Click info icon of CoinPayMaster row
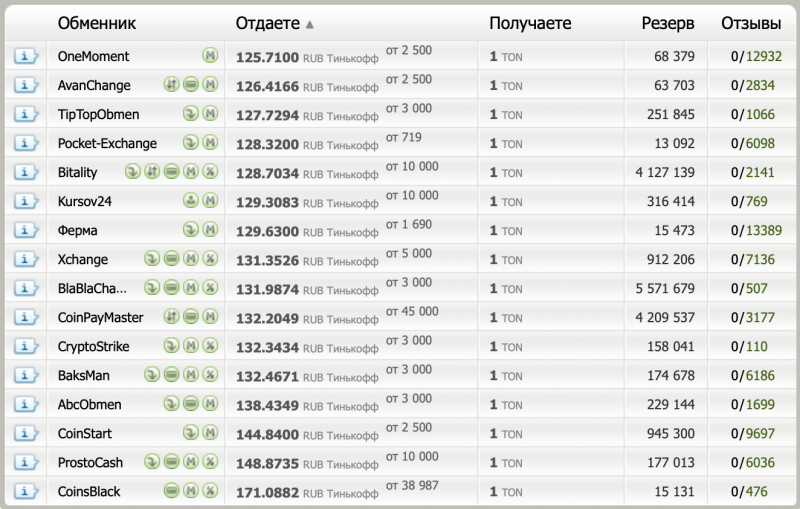 26,317
